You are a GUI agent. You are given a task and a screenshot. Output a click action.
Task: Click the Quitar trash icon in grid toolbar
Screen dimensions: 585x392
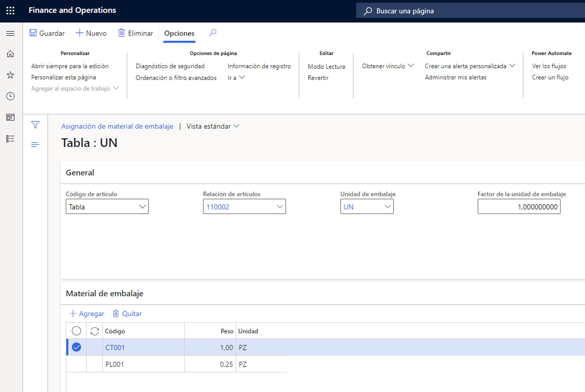click(x=116, y=313)
